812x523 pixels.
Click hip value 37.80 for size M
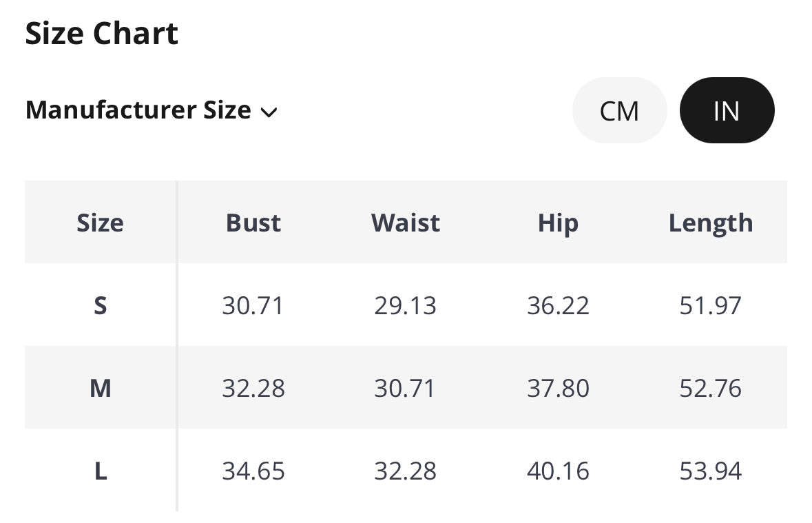click(x=558, y=389)
